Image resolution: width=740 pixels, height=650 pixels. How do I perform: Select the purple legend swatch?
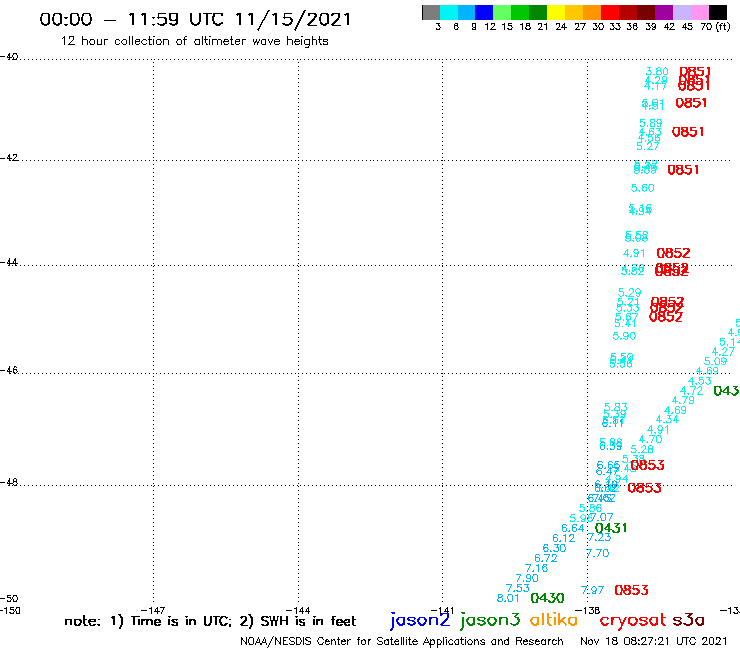click(664, 12)
